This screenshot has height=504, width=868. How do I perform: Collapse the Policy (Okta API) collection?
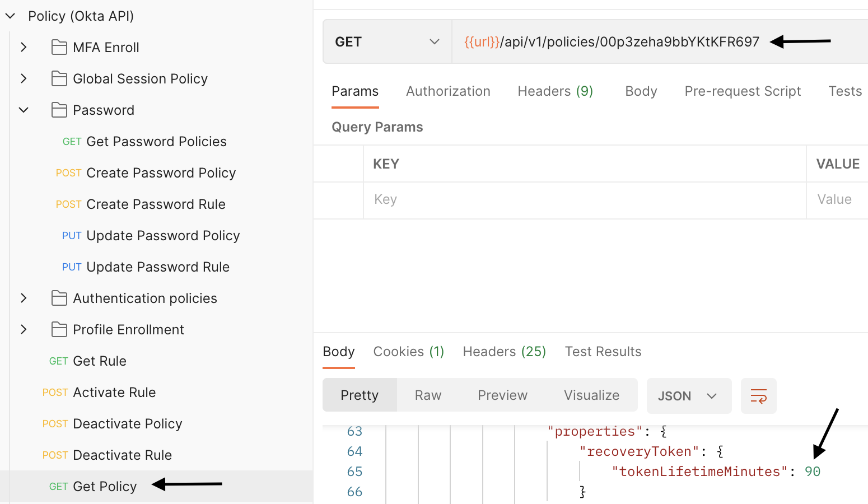(x=10, y=16)
